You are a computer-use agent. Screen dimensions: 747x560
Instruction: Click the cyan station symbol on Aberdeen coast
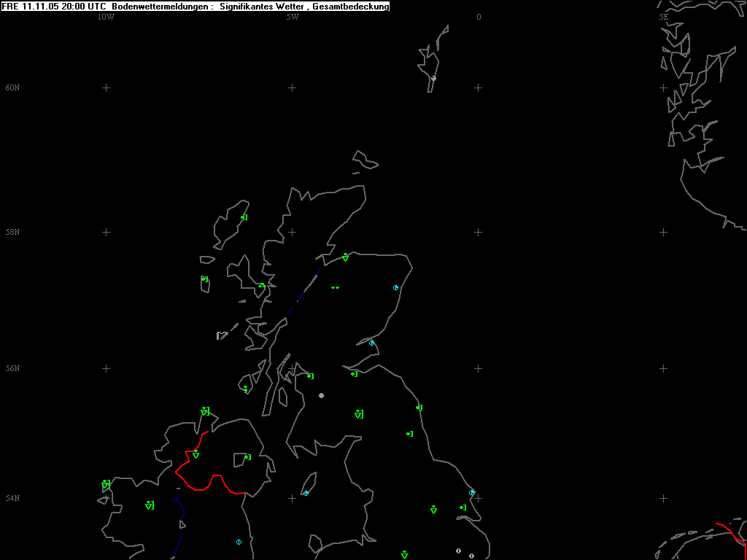(x=395, y=287)
